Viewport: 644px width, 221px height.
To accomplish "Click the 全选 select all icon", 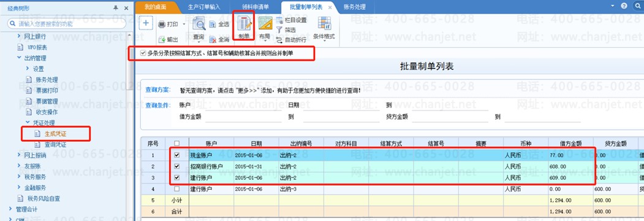I will [x=213, y=25].
